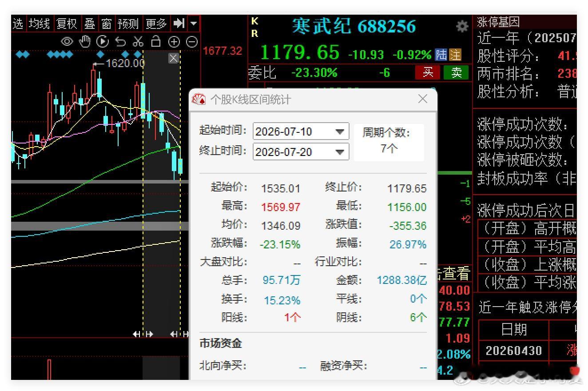Click the 起始价 value 1535.01
Viewport: 588px width, 391px height.
(x=281, y=188)
